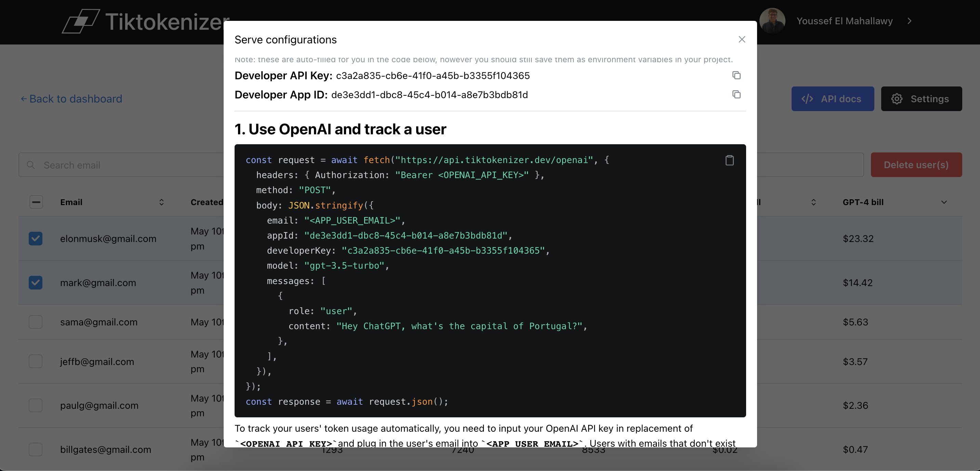Click the developerKey value in code
980x471 pixels.
tap(443, 251)
